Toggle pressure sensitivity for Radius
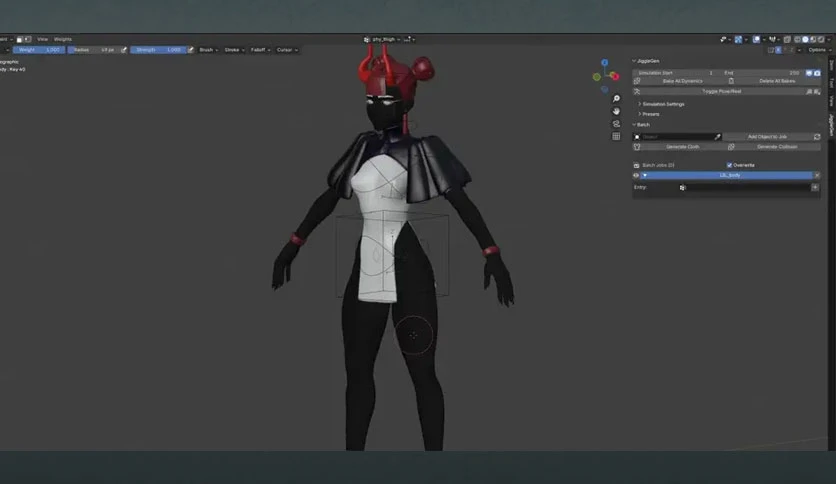Screen dimensions: 836x484 124,50
